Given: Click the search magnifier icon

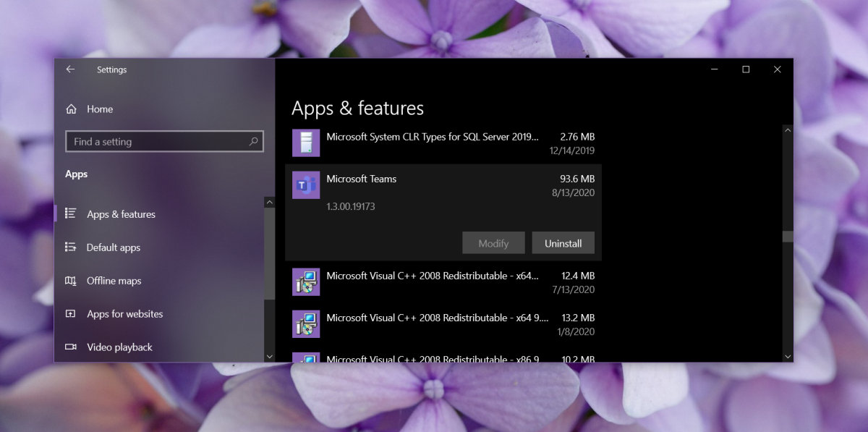Looking at the screenshot, I should [253, 142].
